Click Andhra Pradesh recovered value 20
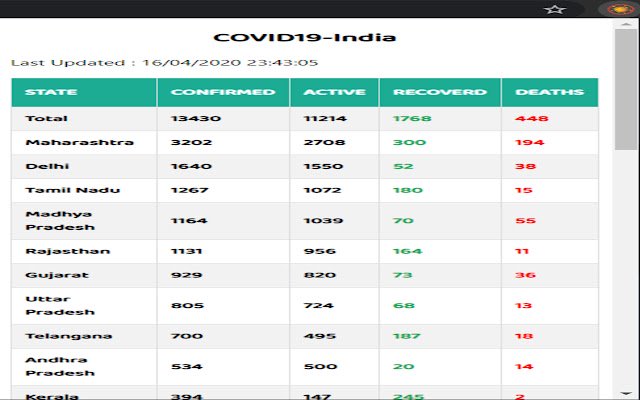Screen dimensions: 640x400 point(404,367)
